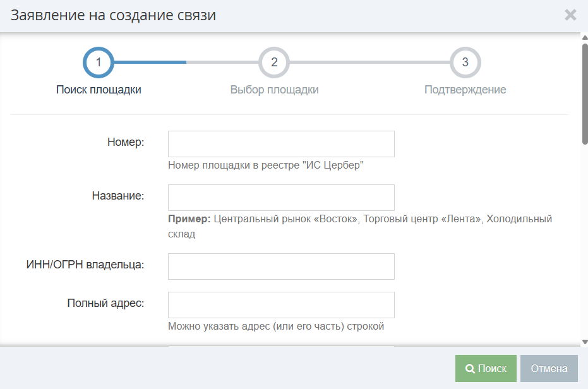Click the step 2 circle indicator
Image resolution: width=588 pixels, height=389 pixels.
pyautogui.click(x=274, y=63)
